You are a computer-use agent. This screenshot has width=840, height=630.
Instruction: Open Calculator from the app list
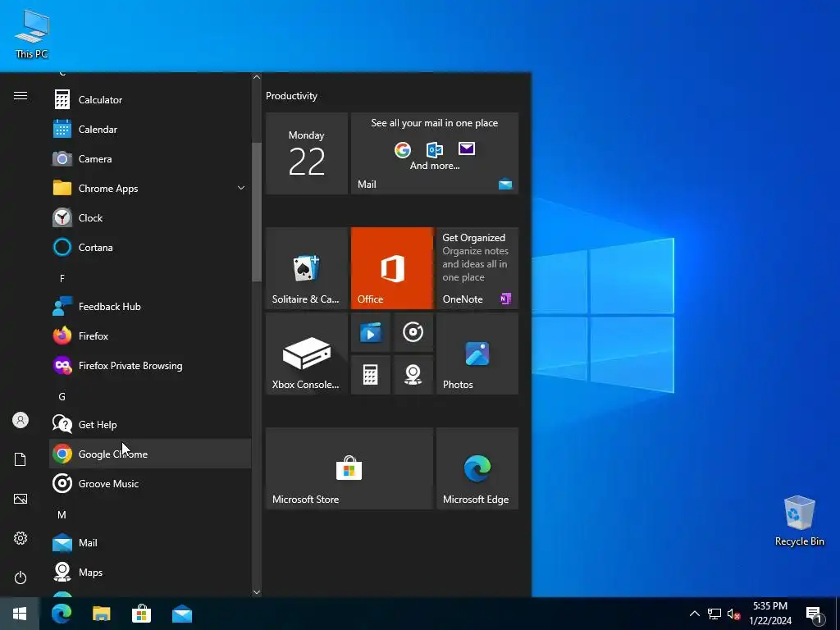coord(150,99)
